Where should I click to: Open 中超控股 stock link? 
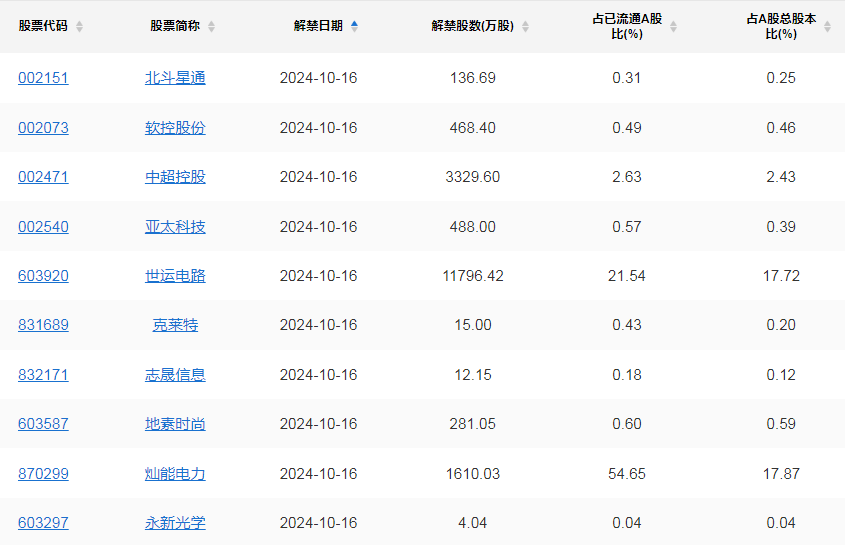pos(175,177)
